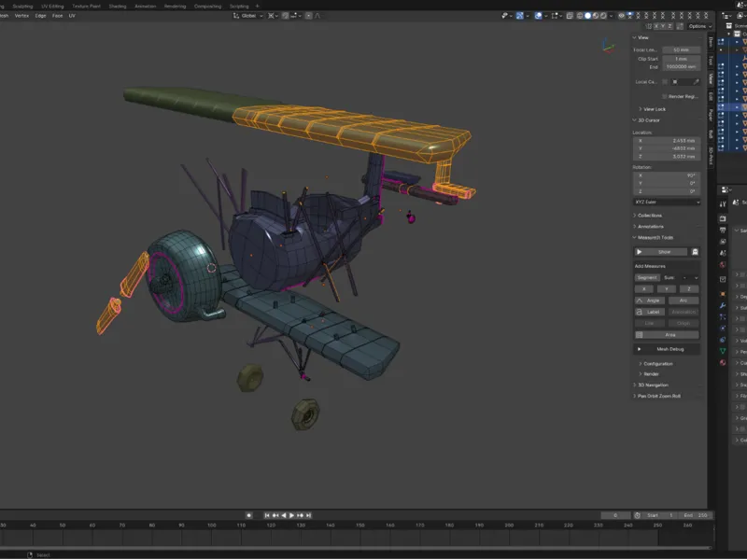
Task: Open the Tool properties tab icon
Action: tap(723, 203)
